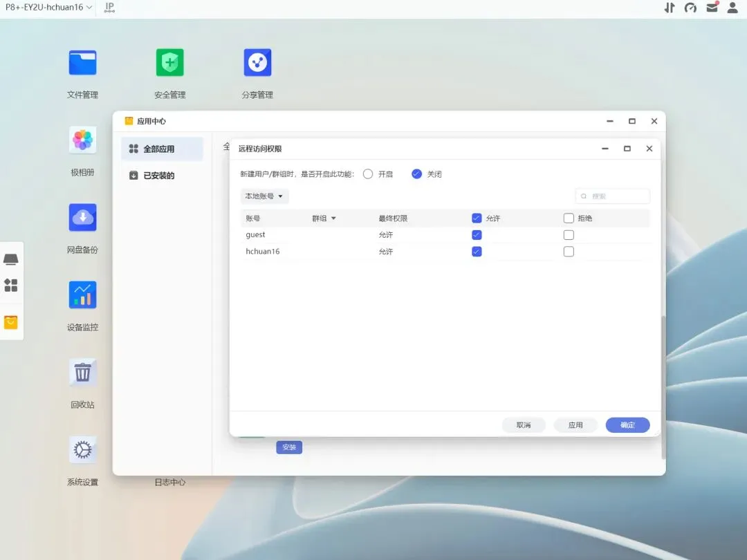747x560 pixels.
Task: Open the P8+-EY2U-hchuan16 device dropdown
Action: pyautogui.click(x=48, y=7)
